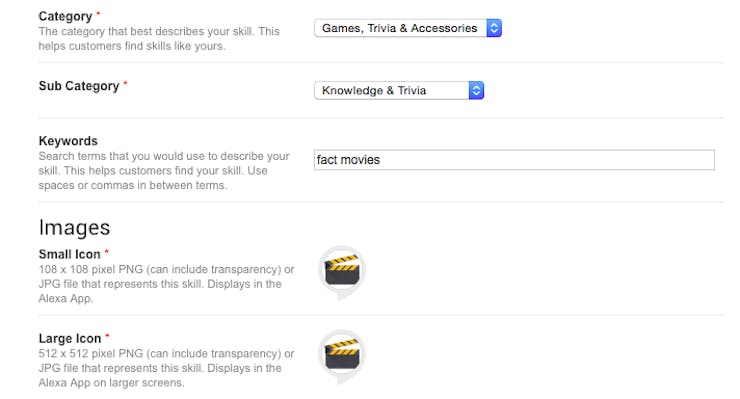
Task: Click into the Keywords field containing fact movies
Action: tap(514, 160)
